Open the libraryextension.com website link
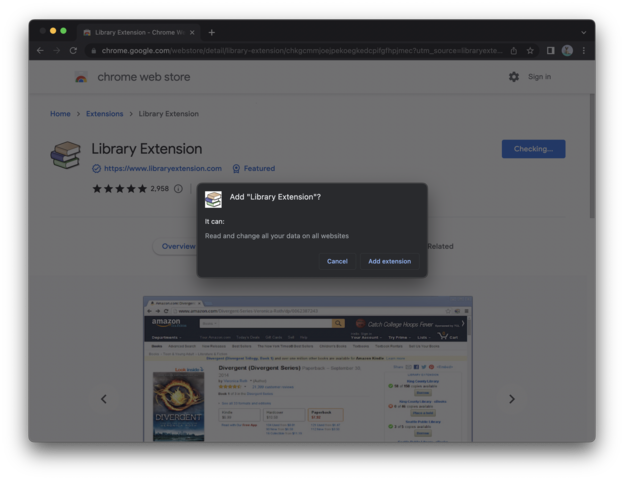Viewport: 624px width, 480px height. [163, 168]
